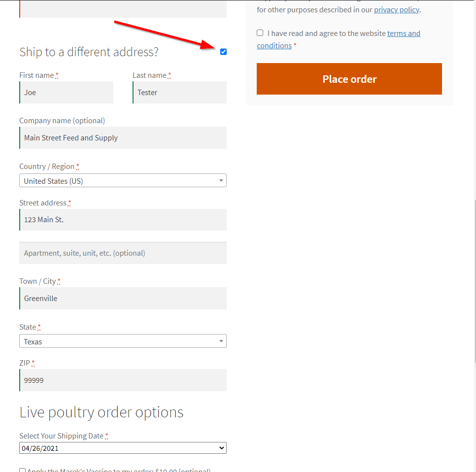476x472 pixels.
Task: Click the Country dropdown arrow icon
Action: (x=221, y=181)
